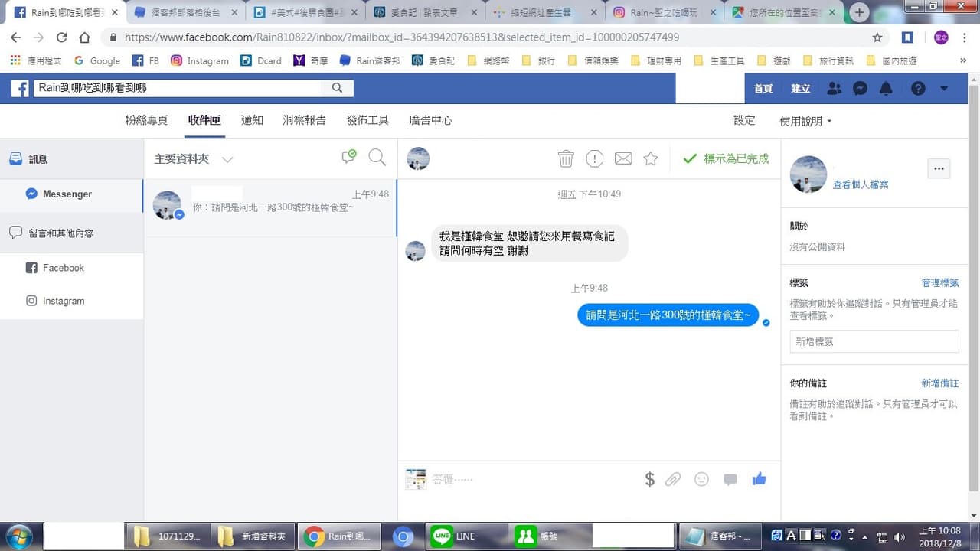This screenshot has height=551, width=980.
Task: Open the 使用說明 dropdown menu
Action: pos(805,121)
